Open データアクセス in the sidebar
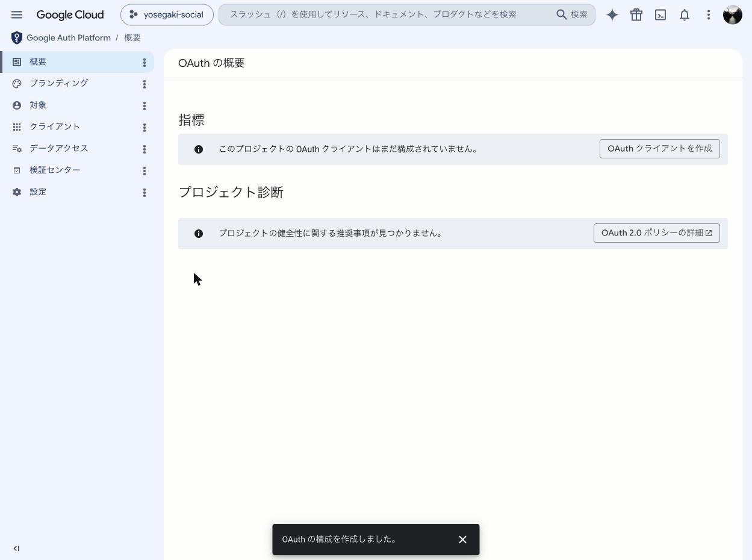This screenshot has width=752, height=560. [77, 149]
